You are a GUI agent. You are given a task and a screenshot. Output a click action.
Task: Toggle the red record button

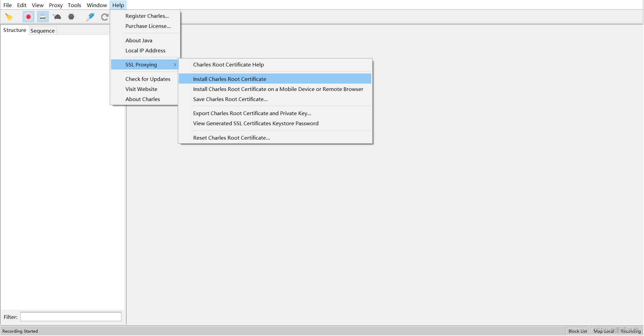coord(29,17)
